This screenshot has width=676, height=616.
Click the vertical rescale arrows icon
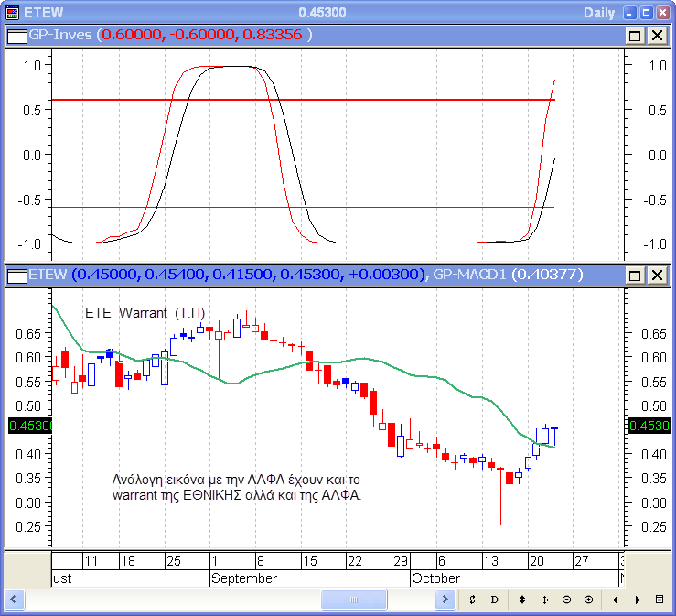pos(522,600)
